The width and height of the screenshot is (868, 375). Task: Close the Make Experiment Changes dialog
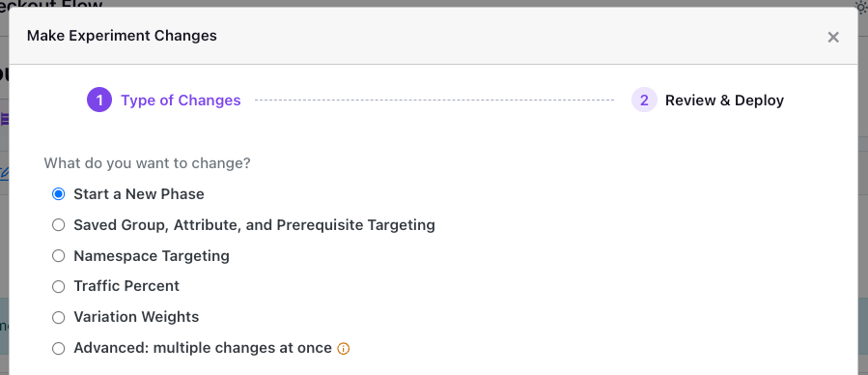coord(833,37)
